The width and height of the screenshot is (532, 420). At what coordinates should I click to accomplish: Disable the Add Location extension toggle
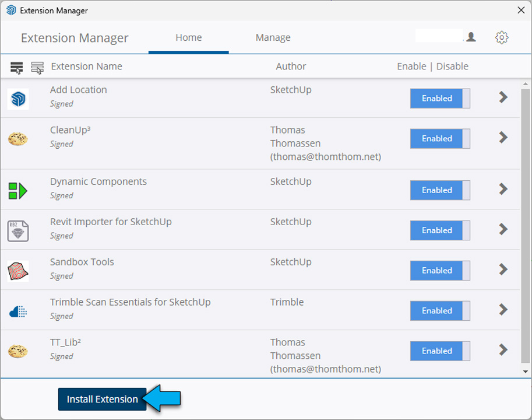coord(439,99)
